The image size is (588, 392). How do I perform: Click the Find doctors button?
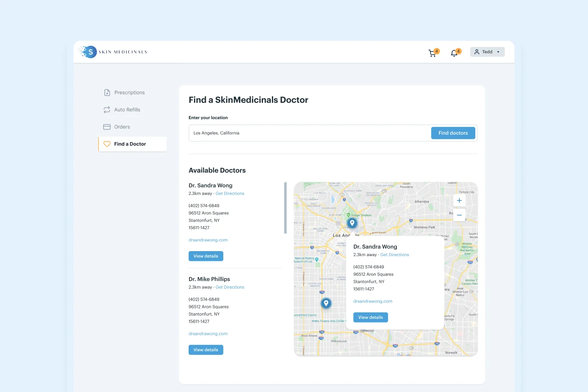453,133
